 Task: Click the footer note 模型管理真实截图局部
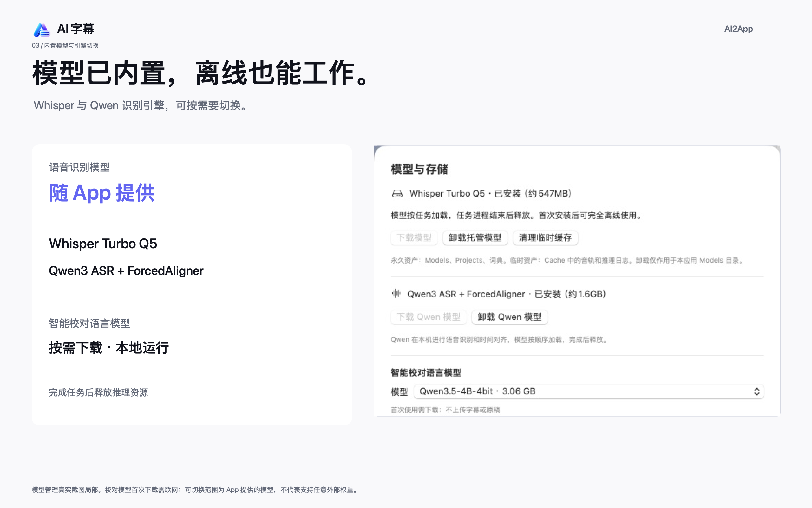click(196, 490)
